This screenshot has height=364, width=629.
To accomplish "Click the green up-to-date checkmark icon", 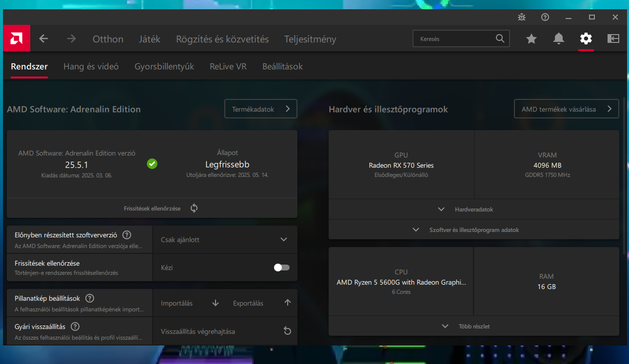I will 152,164.
